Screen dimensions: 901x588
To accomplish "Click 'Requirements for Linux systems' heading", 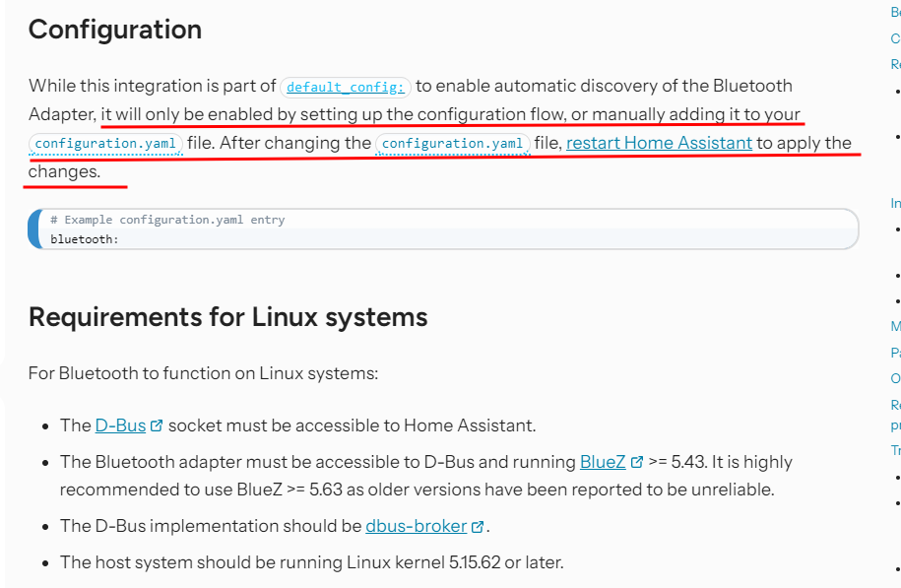I will pos(228,317).
